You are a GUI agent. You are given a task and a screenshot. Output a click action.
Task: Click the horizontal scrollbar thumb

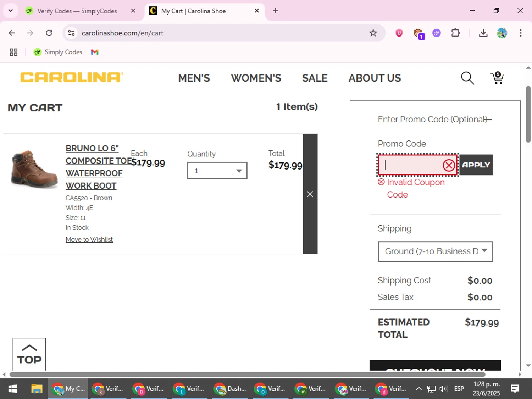(x=247, y=375)
